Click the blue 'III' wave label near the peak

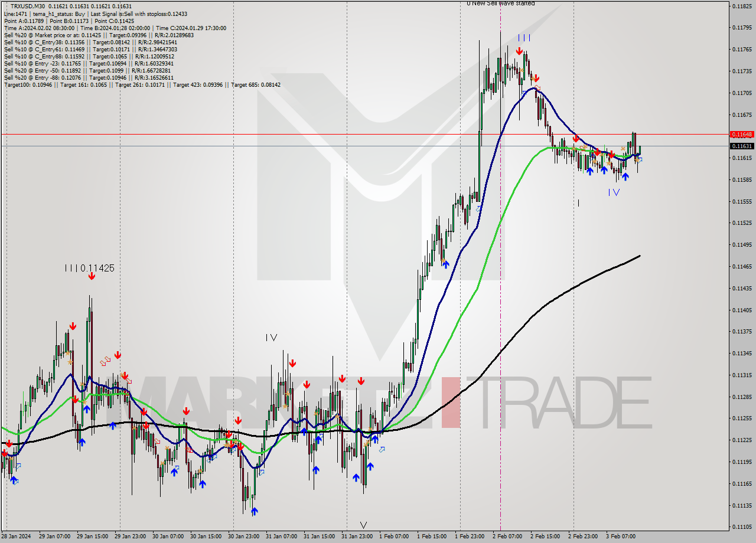click(524, 38)
